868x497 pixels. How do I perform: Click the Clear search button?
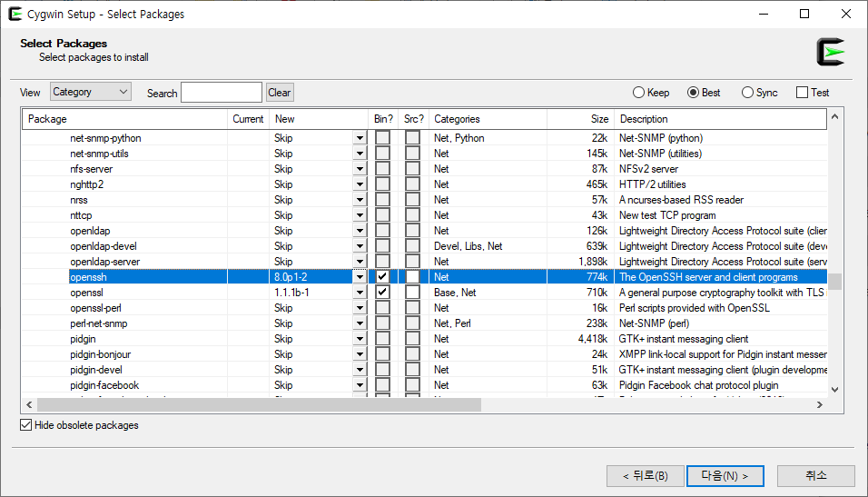tap(280, 93)
